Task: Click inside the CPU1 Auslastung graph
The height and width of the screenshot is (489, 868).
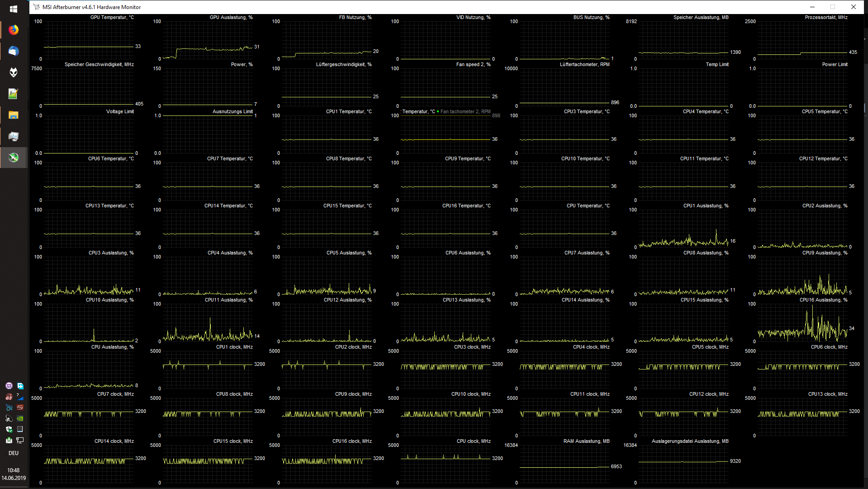Action: 683,228
